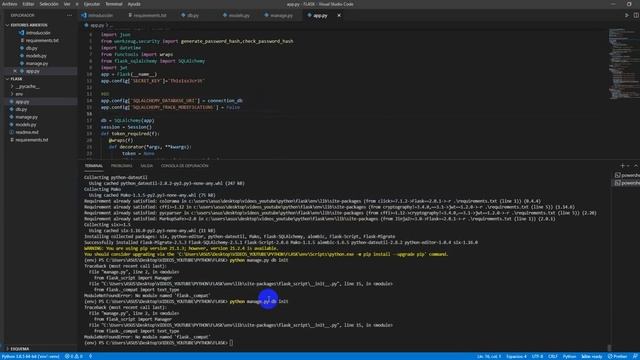The image size is (640, 360).
Task: Click the line and column indicator
Action: pos(489,356)
